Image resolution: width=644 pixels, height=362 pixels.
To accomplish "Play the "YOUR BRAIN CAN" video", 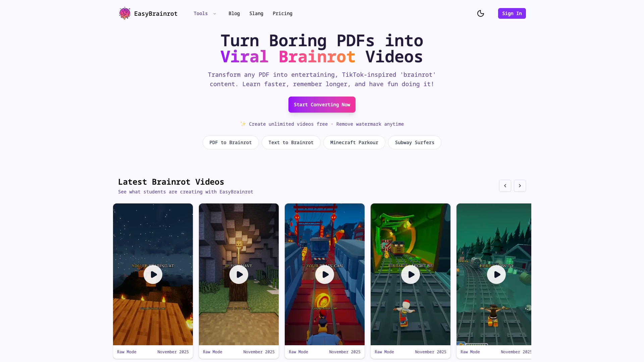I will [x=325, y=275].
